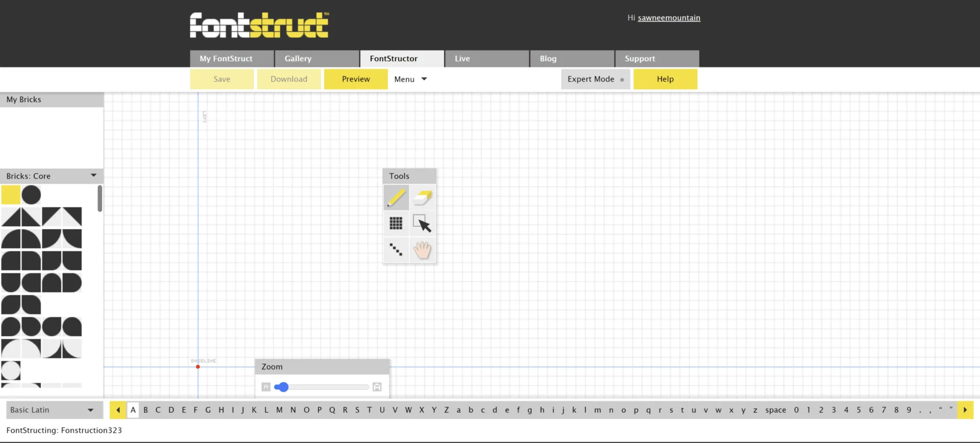Open the Bricks: Core dropdown
The height and width of the screenshot is (443, 980).
point(52,176)
